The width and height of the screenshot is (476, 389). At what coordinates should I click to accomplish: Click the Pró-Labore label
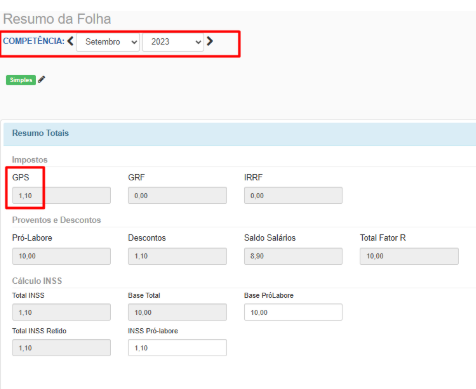[x=32, y=238]
